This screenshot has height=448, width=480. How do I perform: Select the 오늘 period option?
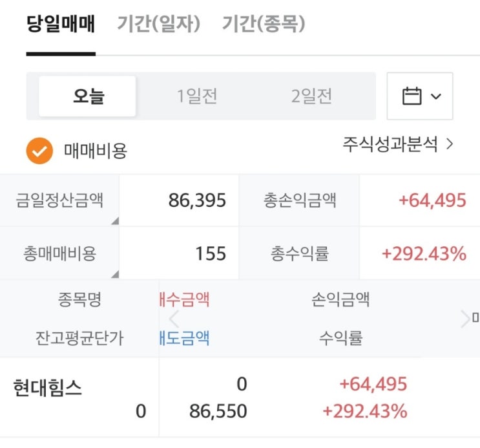pos(88,96)
